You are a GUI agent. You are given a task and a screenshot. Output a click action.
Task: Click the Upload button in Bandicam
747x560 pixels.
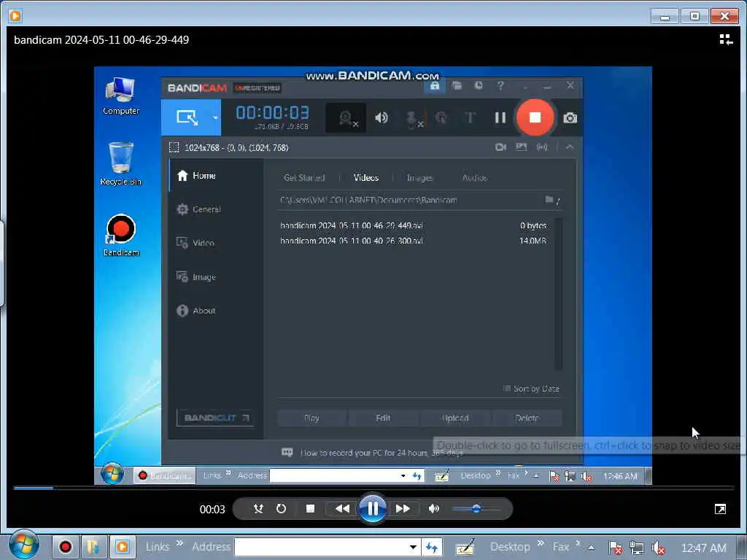tap(455, 418)
